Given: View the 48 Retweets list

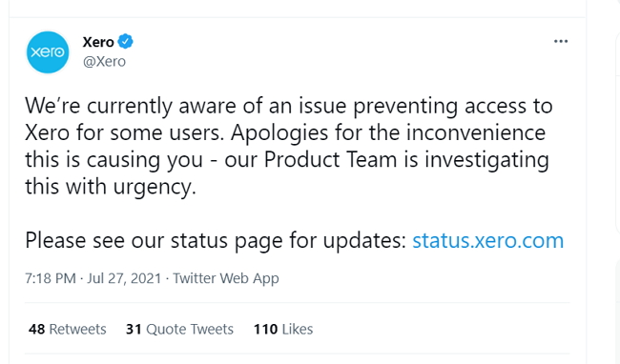Looking at the screenshot, I should (67, 330).
